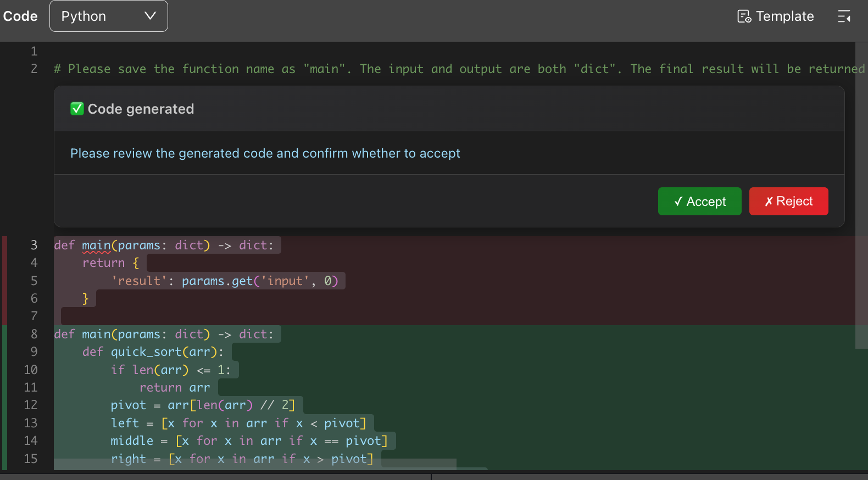Accept the generated code

[x=699, y=202]
